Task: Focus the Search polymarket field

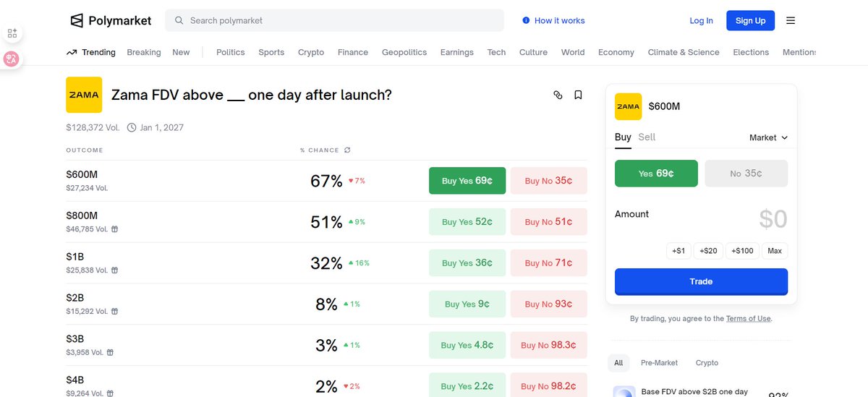Action: click(x=334, y=20)
